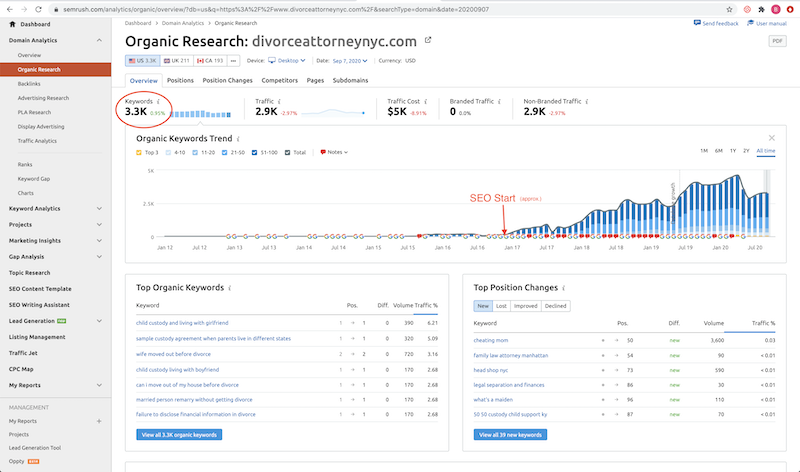Click View all 3.3K organic keywords button

coord(179,435)
